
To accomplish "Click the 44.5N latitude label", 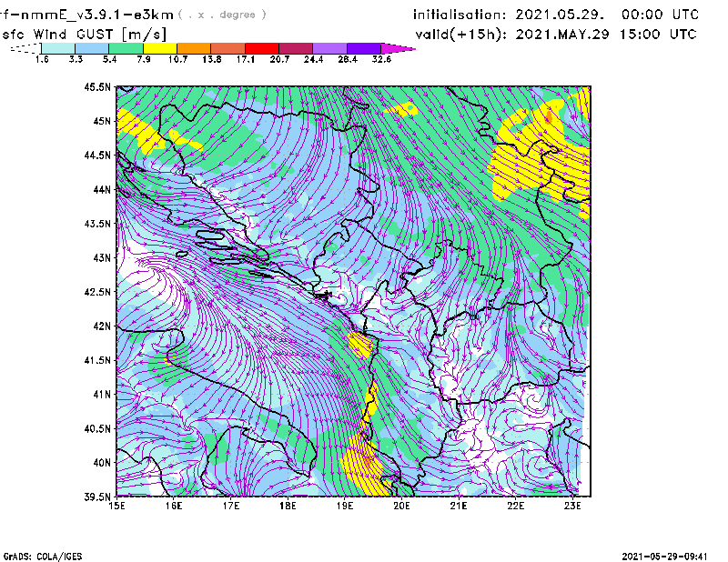I will point(97,155).
